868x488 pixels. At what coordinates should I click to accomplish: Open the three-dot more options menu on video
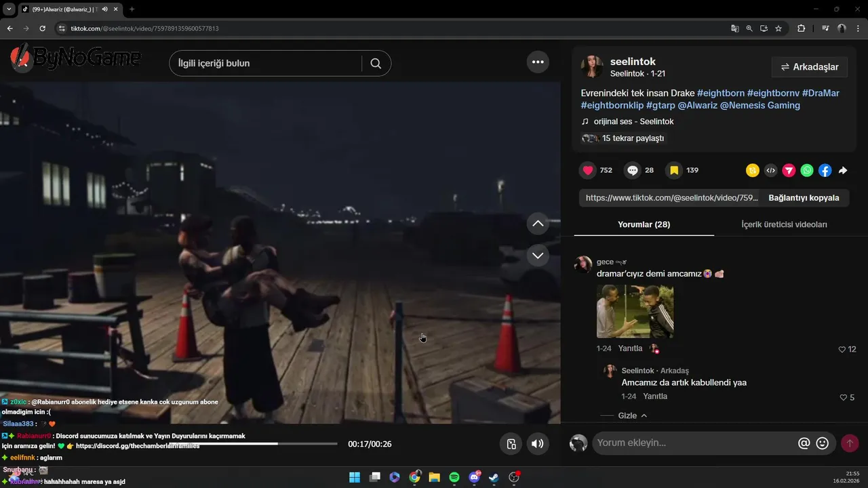pyautogui.click(x=538, y=62)
